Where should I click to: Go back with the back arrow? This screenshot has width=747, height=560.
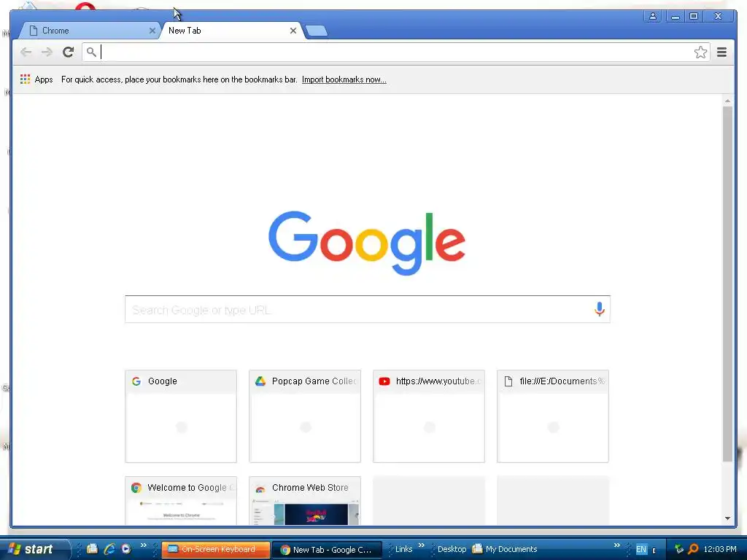(26, 52)
